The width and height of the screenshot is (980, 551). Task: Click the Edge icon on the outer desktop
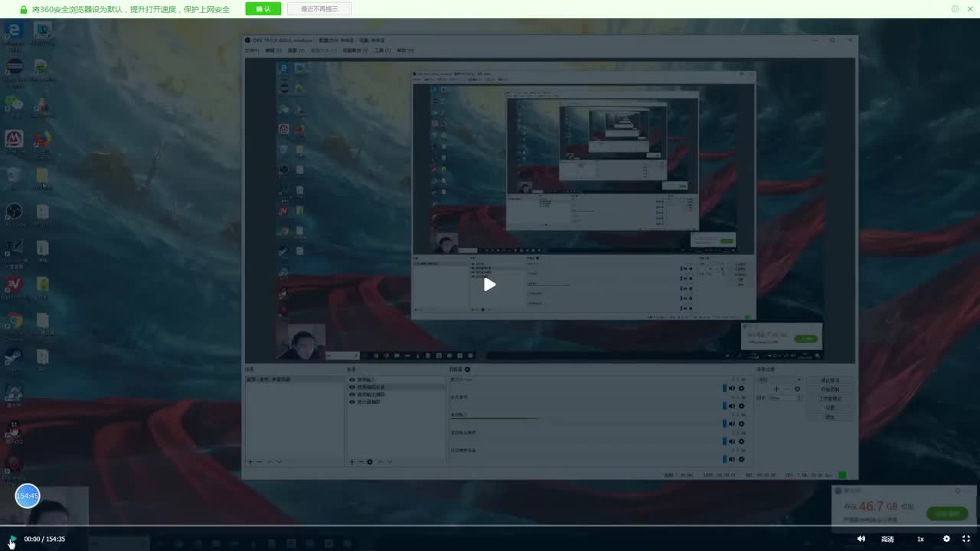click(x=14, y=31)
